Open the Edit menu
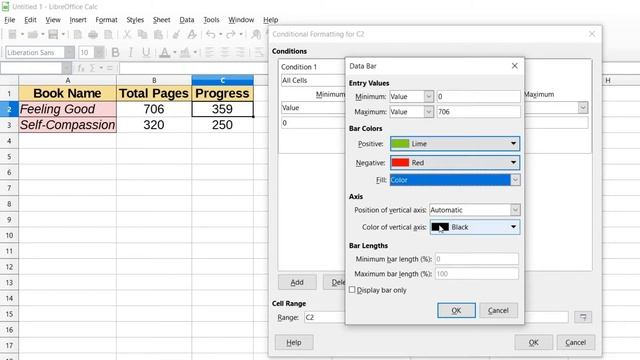The height and width of the screenshot is (360, 640). click(30, 20)
